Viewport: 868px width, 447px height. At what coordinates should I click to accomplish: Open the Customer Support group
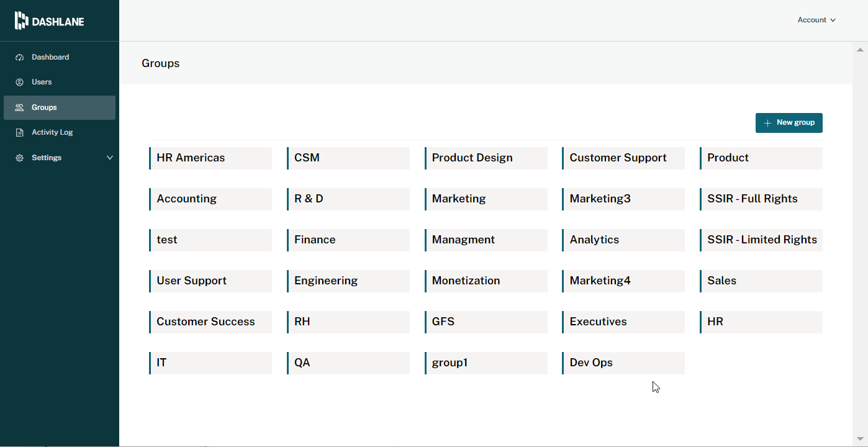click(623, 158)
